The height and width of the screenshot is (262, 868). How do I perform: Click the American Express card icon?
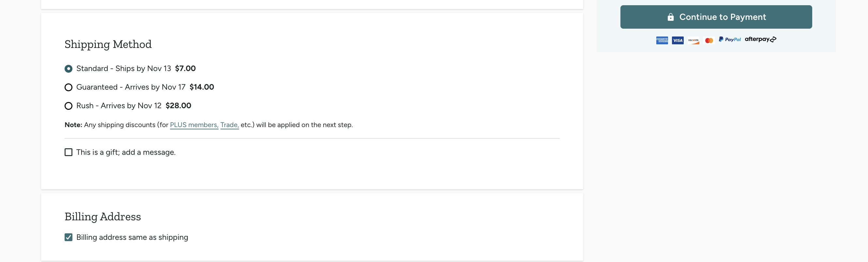point(662,40)
